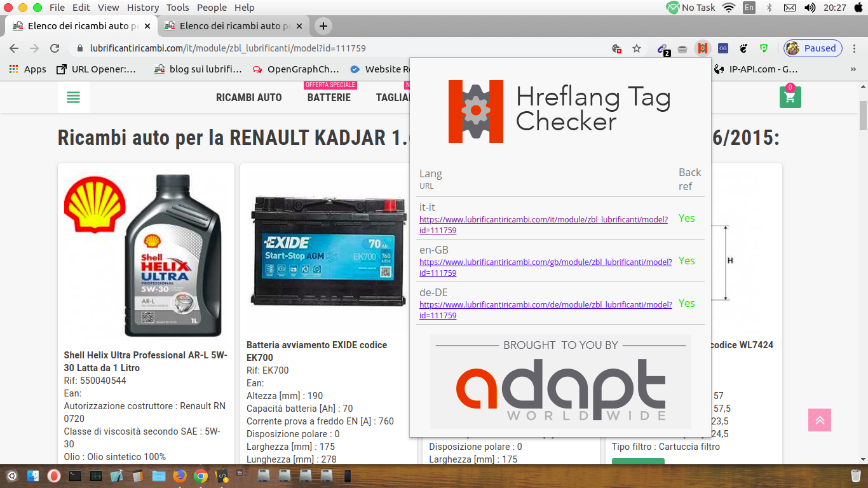Click the Hreflang Tag Checker extension icon
Screen dimensions: 868x488
[702, 48]
